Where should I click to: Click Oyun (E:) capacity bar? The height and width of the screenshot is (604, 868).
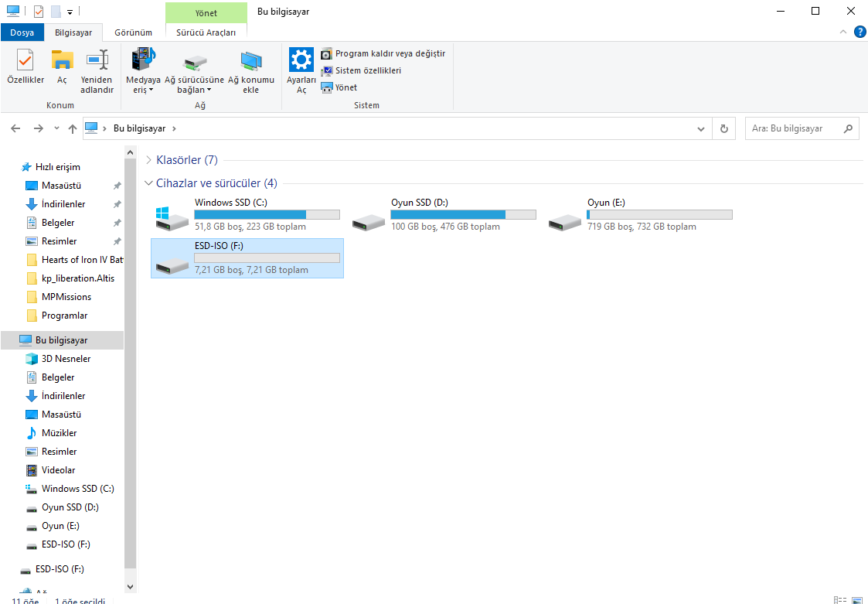(x=660, y=214)
